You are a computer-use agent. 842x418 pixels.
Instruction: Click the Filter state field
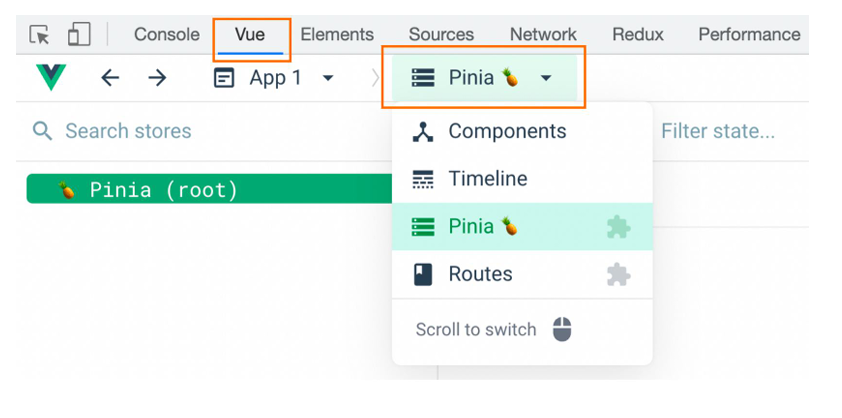[717, 131]
